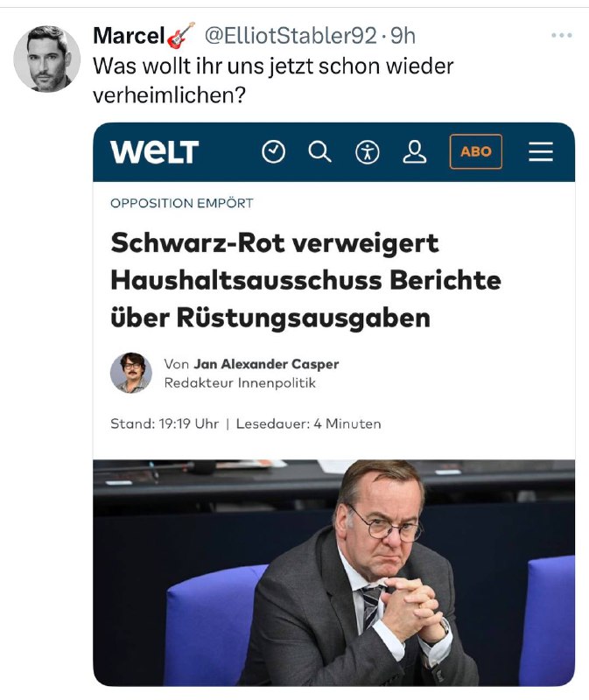Click the 9h timestamp
The image size is (589, 700).
[x=403, y=36]
